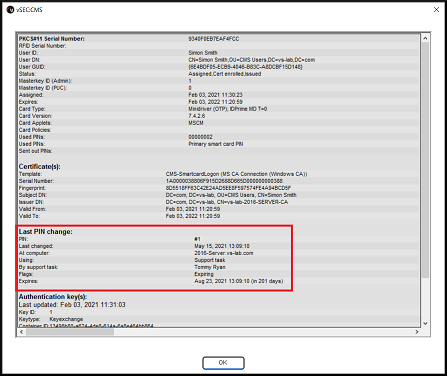Screen dimensions: 447x376
Task: Click operator name 'Tommy Ryan'
Action: point(210,267)
